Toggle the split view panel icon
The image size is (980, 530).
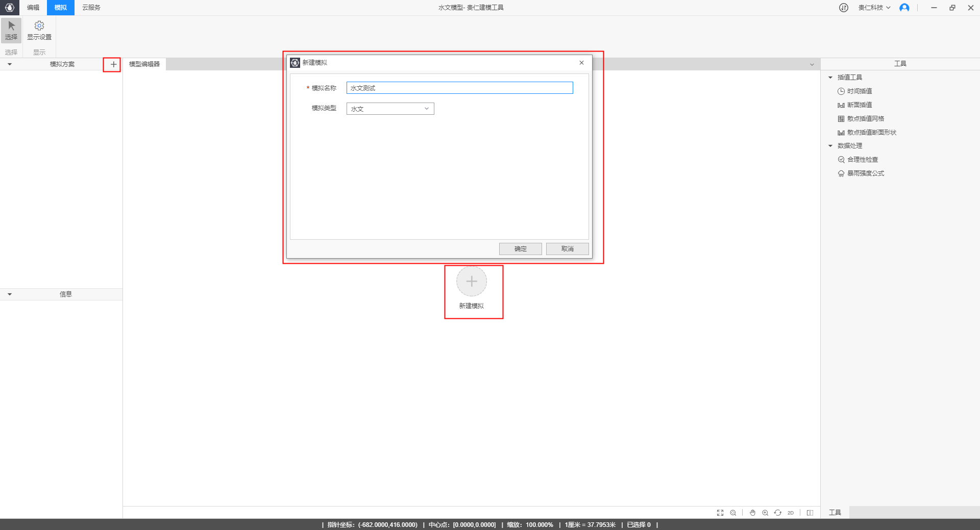810,513
